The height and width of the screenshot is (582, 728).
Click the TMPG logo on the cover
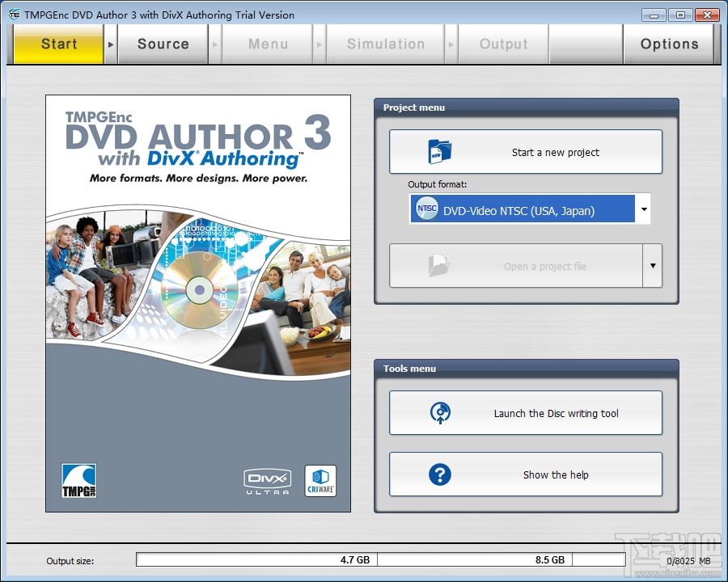pos(79,480)
